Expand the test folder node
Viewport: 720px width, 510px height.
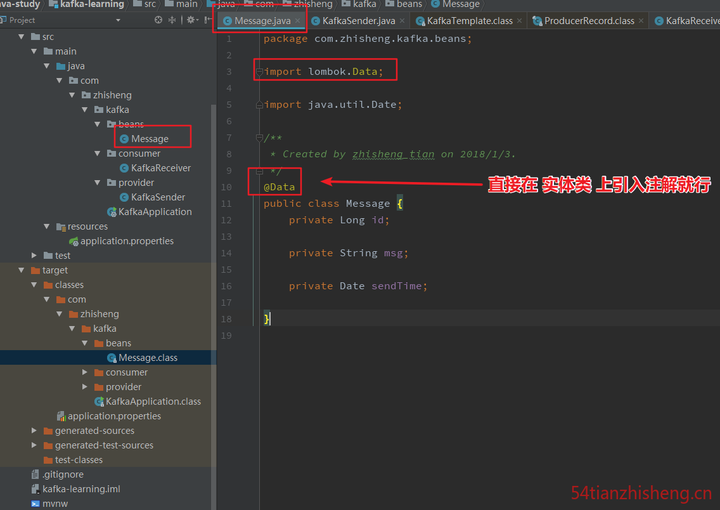point(34,255)
